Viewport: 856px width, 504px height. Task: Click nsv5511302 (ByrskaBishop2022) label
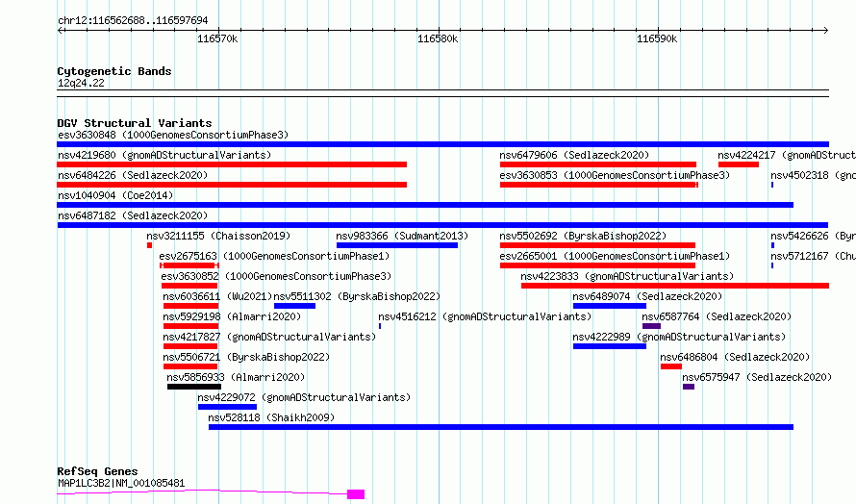pyautogui.click(x=357, y=296)
